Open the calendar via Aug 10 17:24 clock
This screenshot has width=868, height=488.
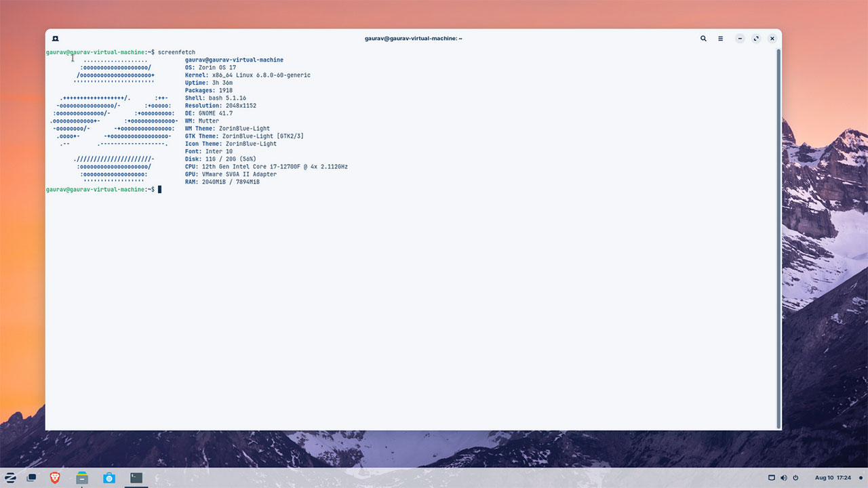[x=833, y=478]
